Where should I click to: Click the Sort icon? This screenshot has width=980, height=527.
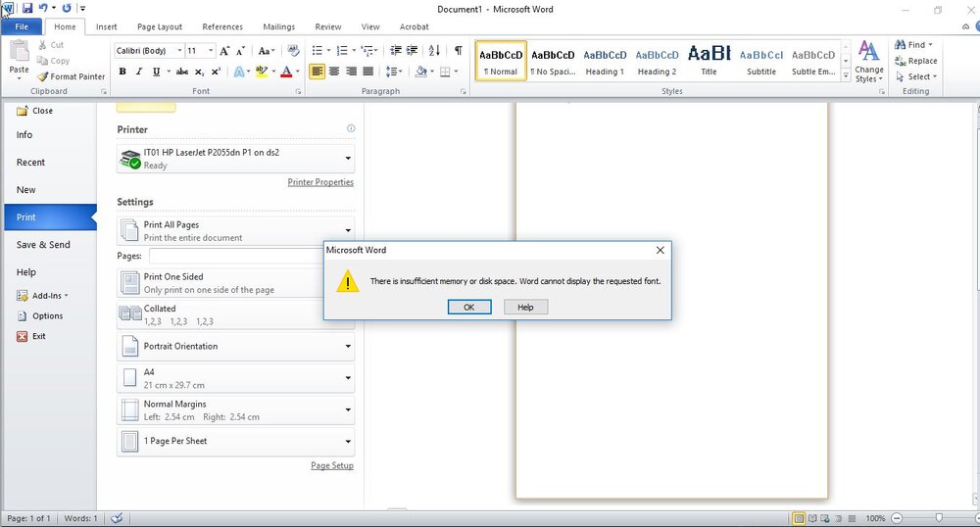click(434, 51)
